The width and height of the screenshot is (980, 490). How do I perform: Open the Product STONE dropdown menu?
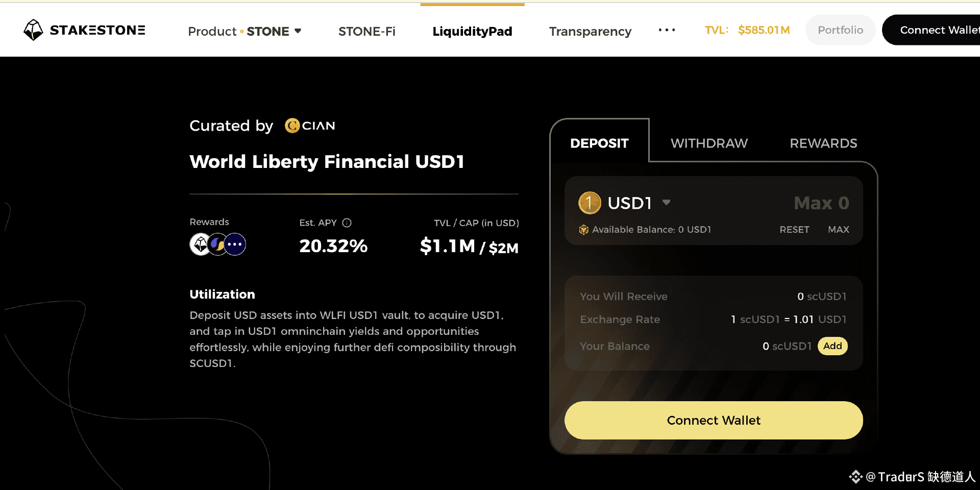[244, 32]
